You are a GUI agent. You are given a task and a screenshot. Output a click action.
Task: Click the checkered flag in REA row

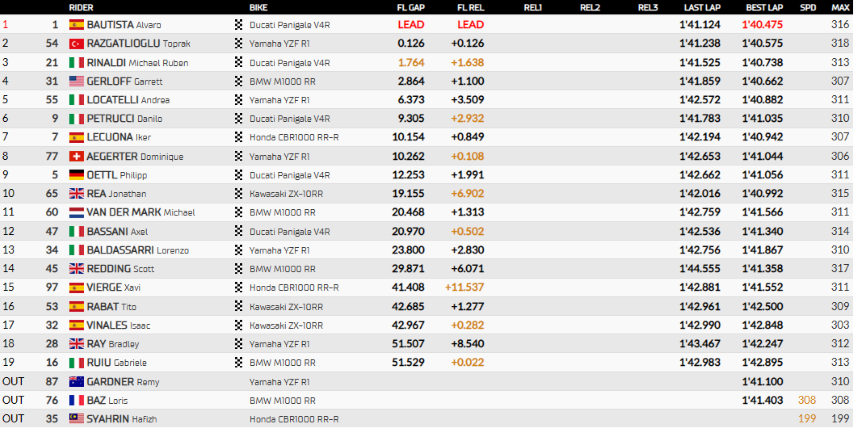(238, 194)
